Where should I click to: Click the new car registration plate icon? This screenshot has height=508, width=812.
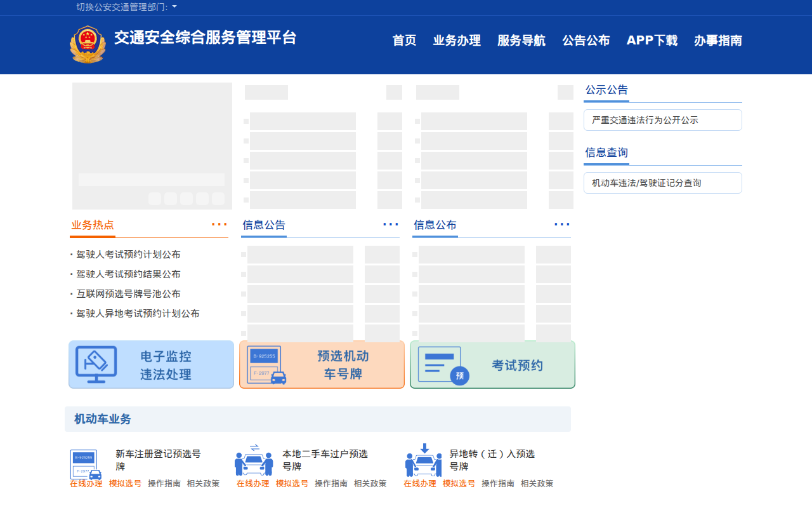(86, 464)
